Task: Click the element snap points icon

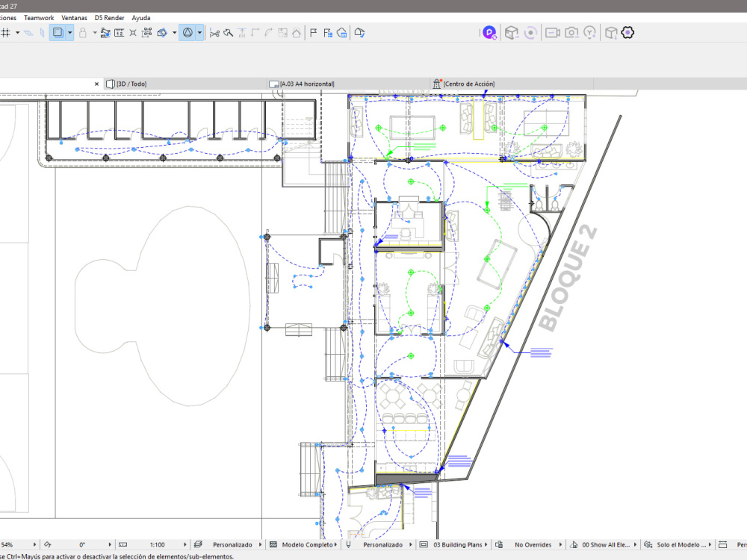Action: pos(105,33)
